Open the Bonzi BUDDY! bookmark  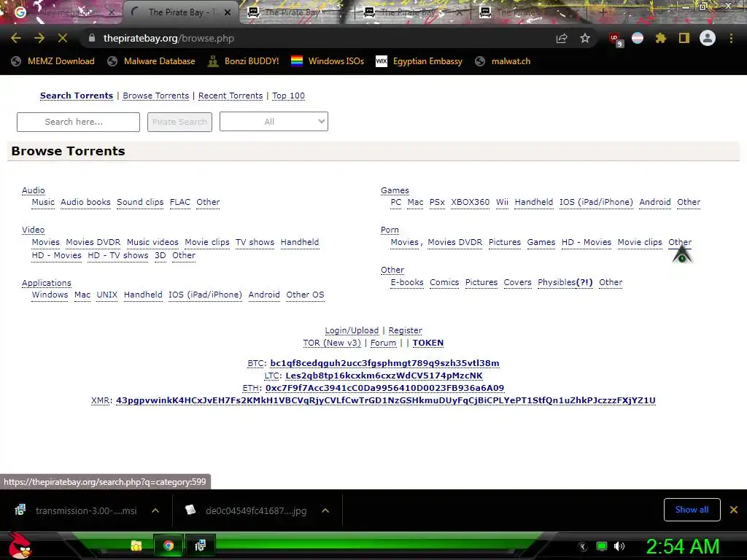pos(244,61)
